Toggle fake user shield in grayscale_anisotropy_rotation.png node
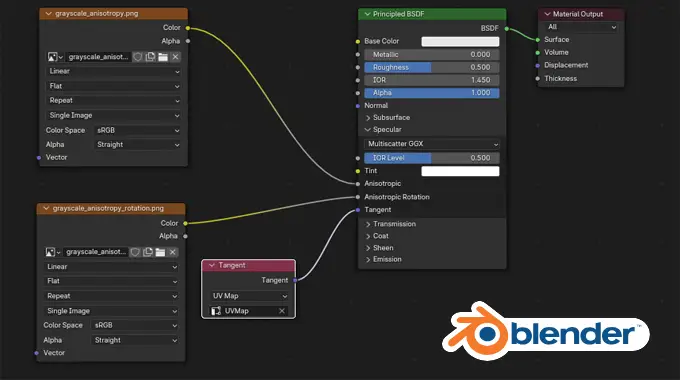The height and width of the screenshot is (380, 680). click(135, 252)
